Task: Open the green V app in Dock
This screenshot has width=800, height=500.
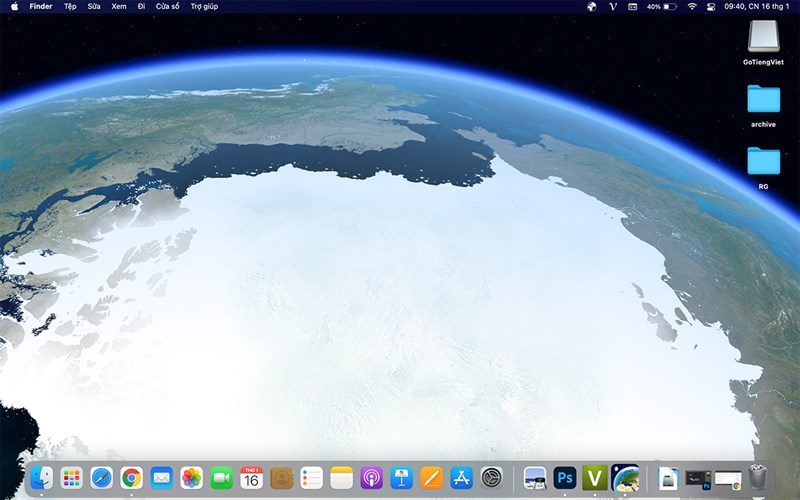Action: click(595, 478)
